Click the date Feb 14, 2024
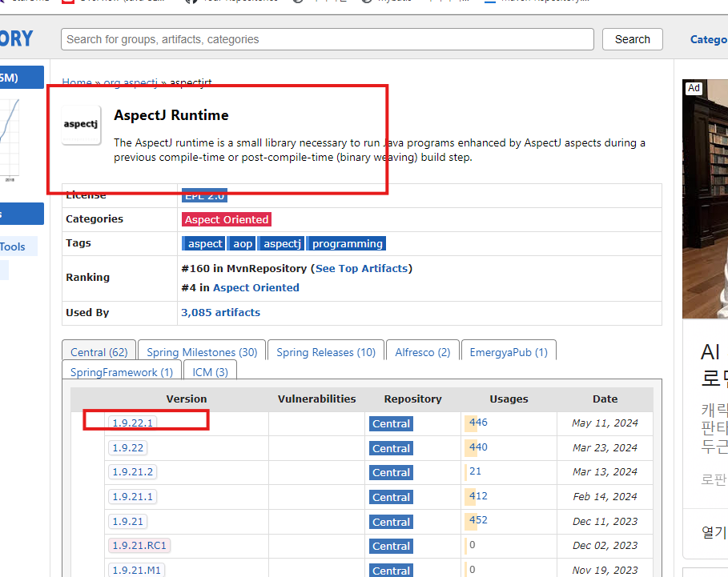Image resolution: width=728 pixels, height=577 pixels. pyautogui.click(x=605, y=497)
